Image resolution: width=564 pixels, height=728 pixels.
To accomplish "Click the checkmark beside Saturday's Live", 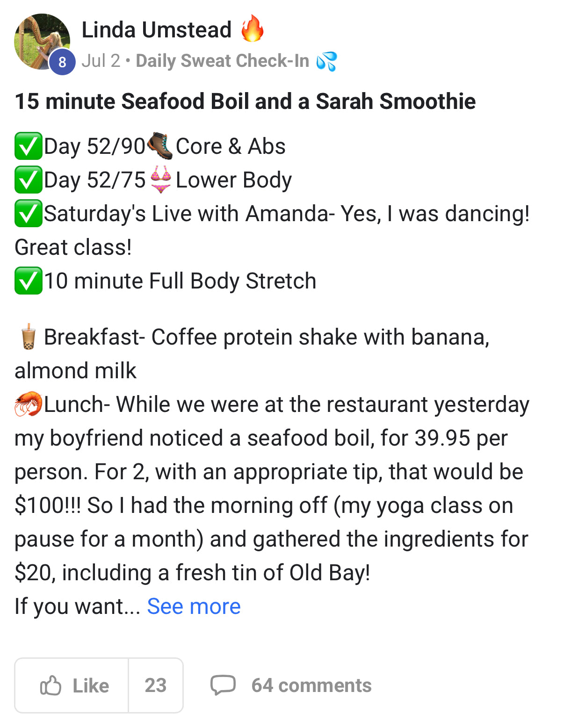I will coord(28,214).
